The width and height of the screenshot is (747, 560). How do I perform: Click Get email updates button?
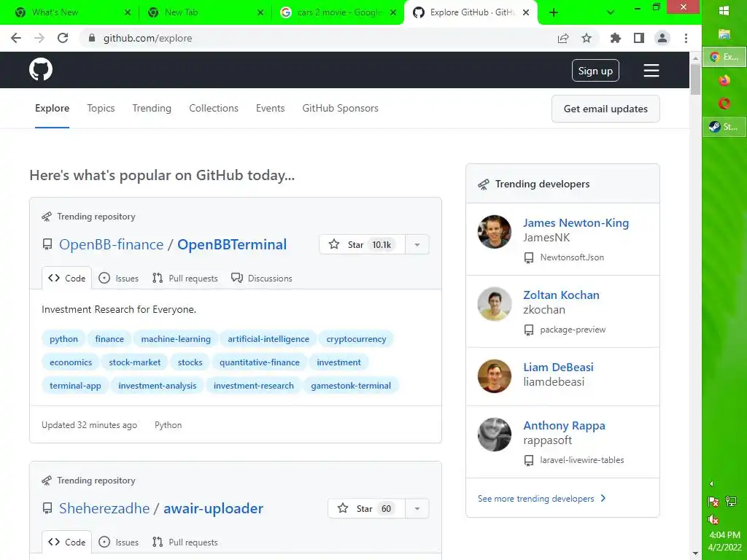coord(605,109)
